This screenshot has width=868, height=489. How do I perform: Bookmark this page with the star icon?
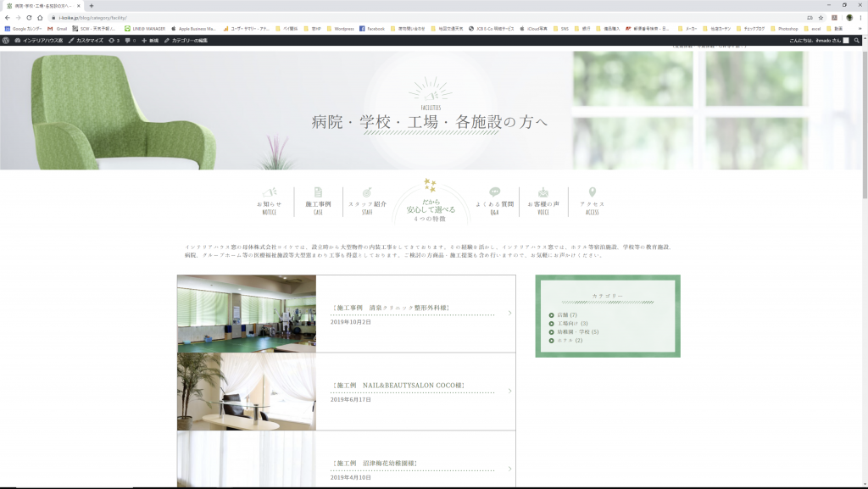click(x=821, y=18)
